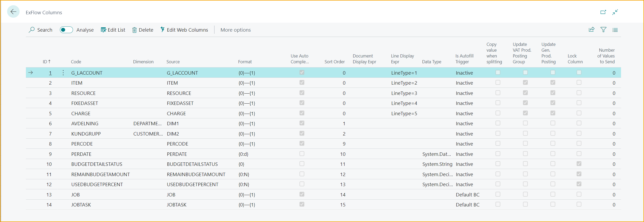
Task: Open More options menu
Action: click(x=235, y=30)
